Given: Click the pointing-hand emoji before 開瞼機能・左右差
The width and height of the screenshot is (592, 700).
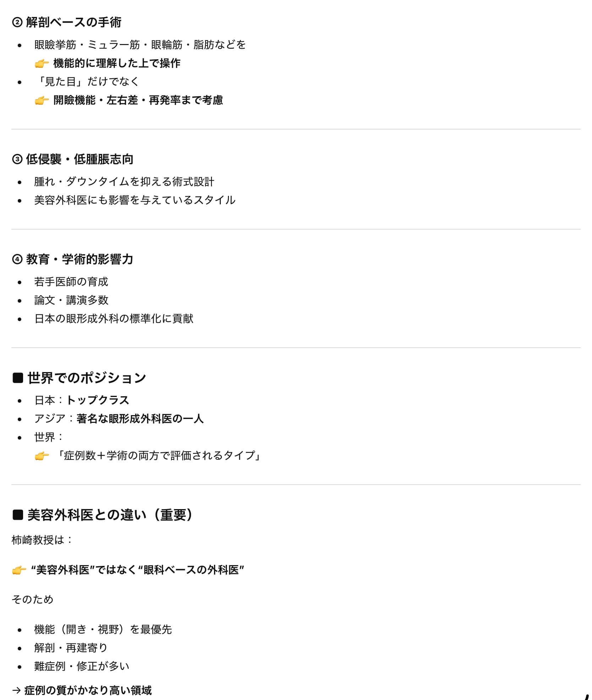Looking at the screenshot, I should [42, 100].
